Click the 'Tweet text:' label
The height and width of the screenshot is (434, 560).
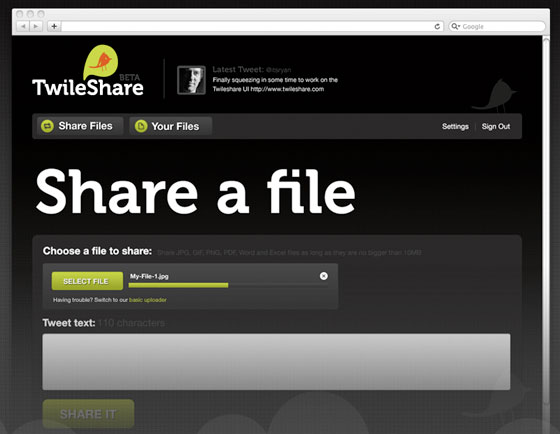tap(69, 323)
